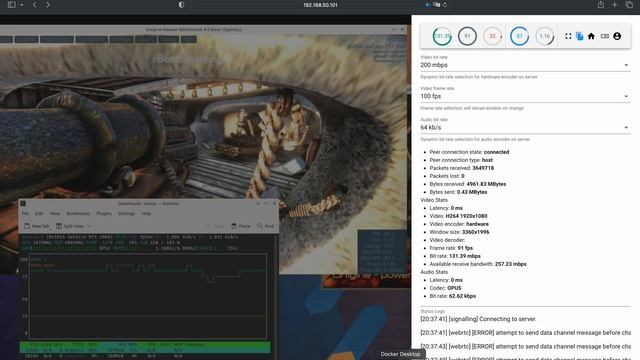Click the signalling Connecting to server log line

pyautogui.click(x=478, y=319)
